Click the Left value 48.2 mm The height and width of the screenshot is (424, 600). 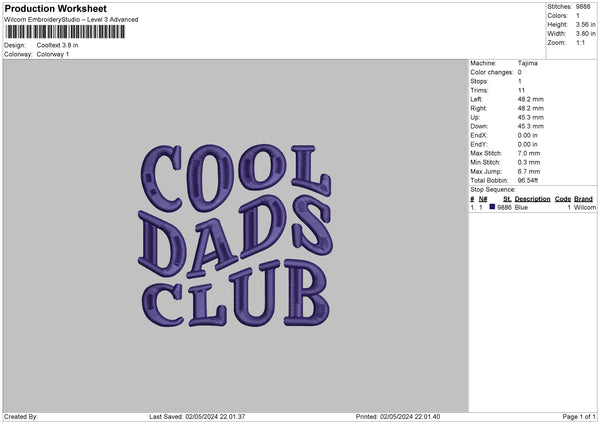click(531, 99)
